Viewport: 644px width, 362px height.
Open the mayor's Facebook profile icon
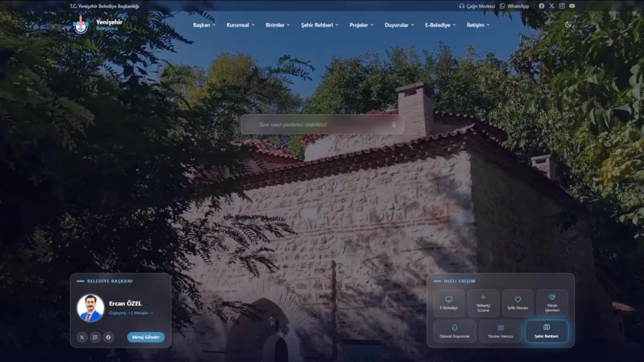(108, 337)
